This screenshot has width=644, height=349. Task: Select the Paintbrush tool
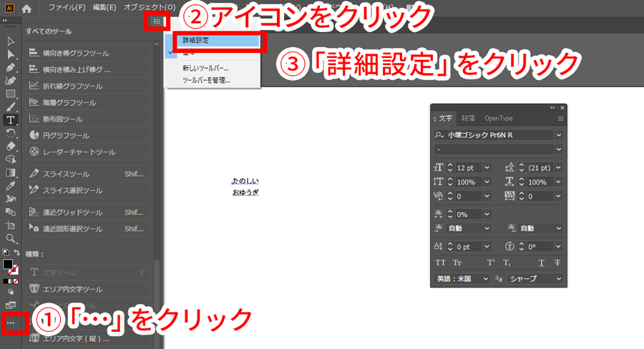click(x=11, y=107)
